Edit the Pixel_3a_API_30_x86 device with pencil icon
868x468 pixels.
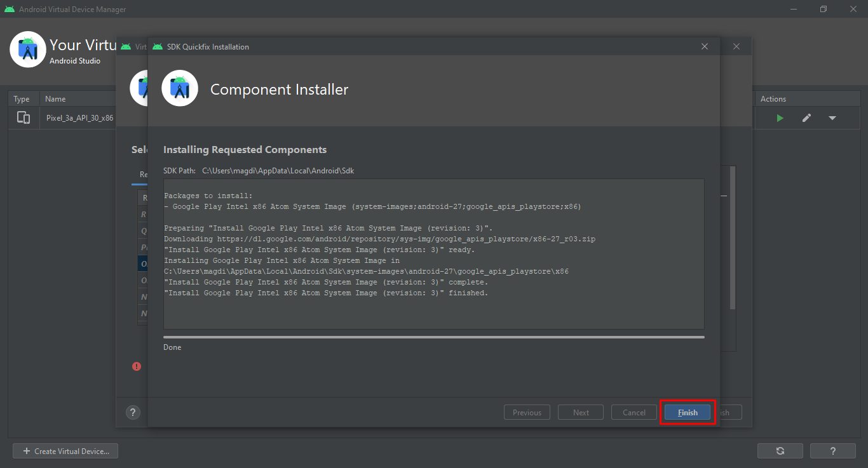click(x=806, y=118)
